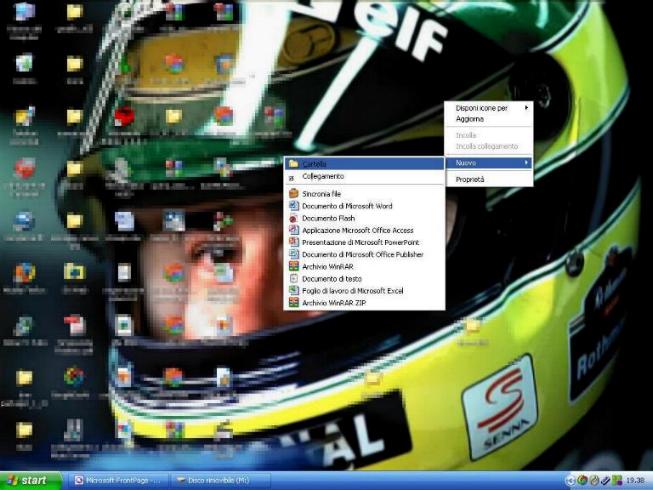Create a new Documento di testo
Screen dimensions: 653x490
[364, 279]
